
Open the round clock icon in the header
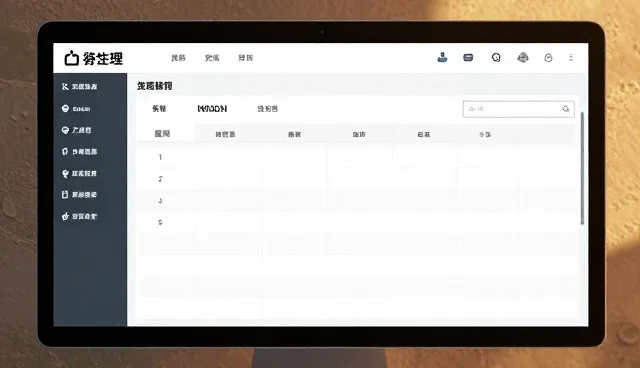(496, 58)
